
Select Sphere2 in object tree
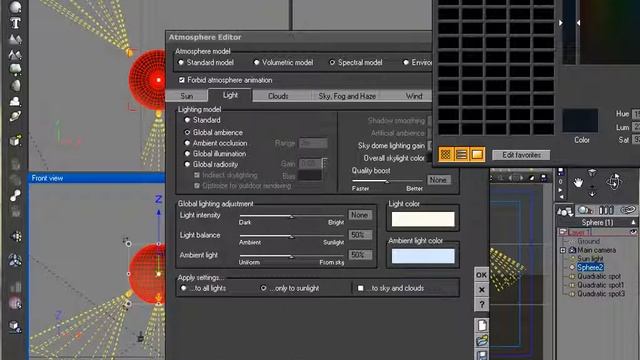[x=590, y=268]
